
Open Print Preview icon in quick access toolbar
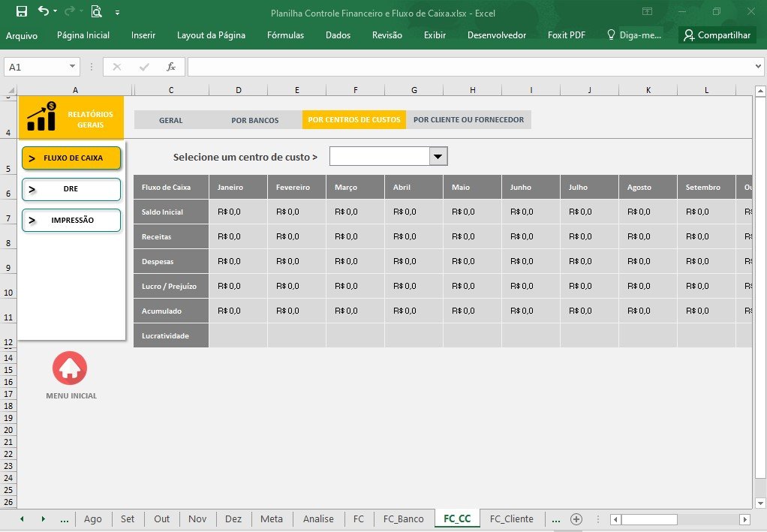click(96, 11)
